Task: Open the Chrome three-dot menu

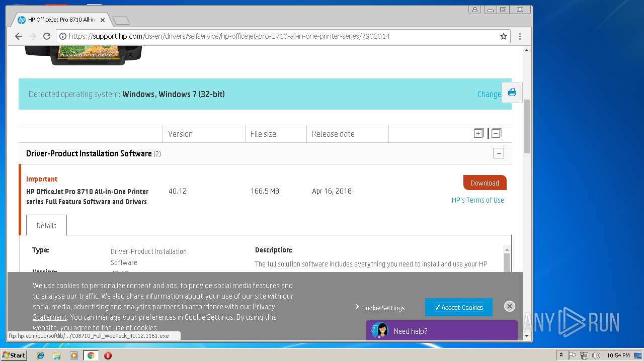Action: tap(520, 36)
